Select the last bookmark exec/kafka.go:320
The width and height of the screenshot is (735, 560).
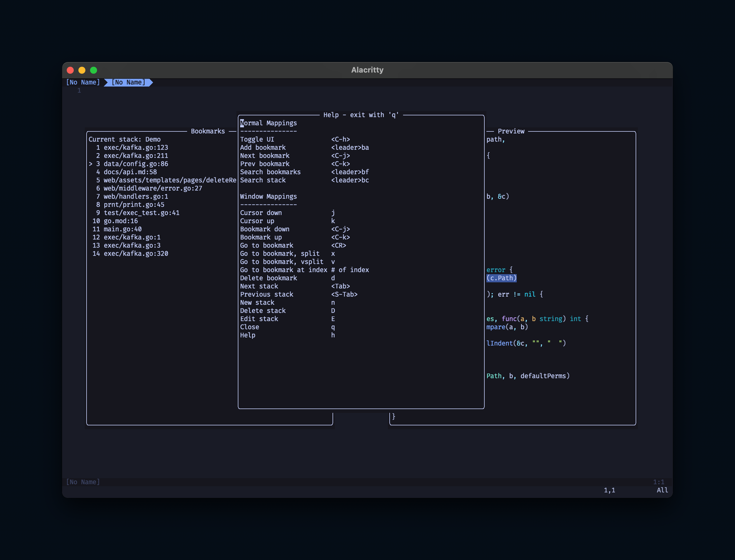click(x=136, y=254)
